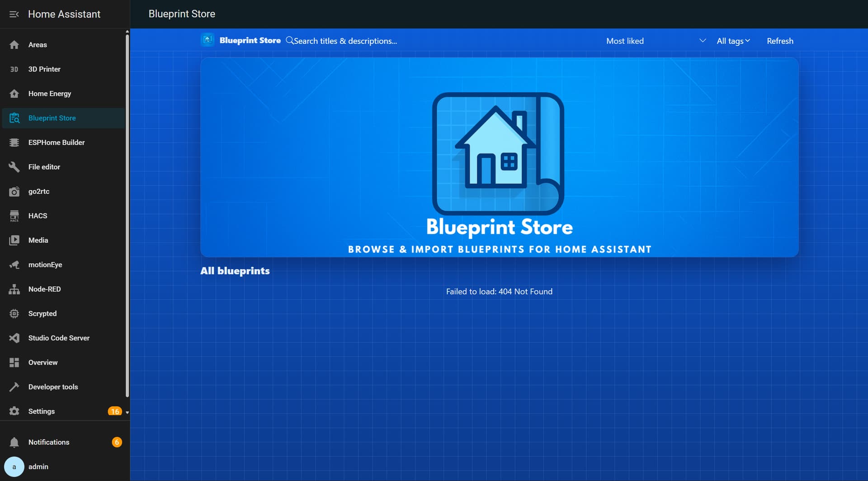Click the motionEye camera icon
Viewport: 868px width, 481px height.
tap(14, 265)
